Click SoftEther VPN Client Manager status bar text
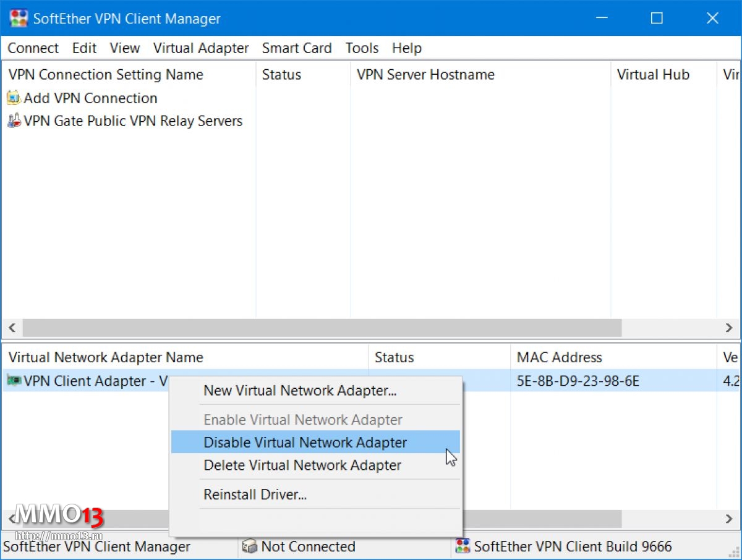This screenshot has height=560, width=742. [x=96, y=546]
